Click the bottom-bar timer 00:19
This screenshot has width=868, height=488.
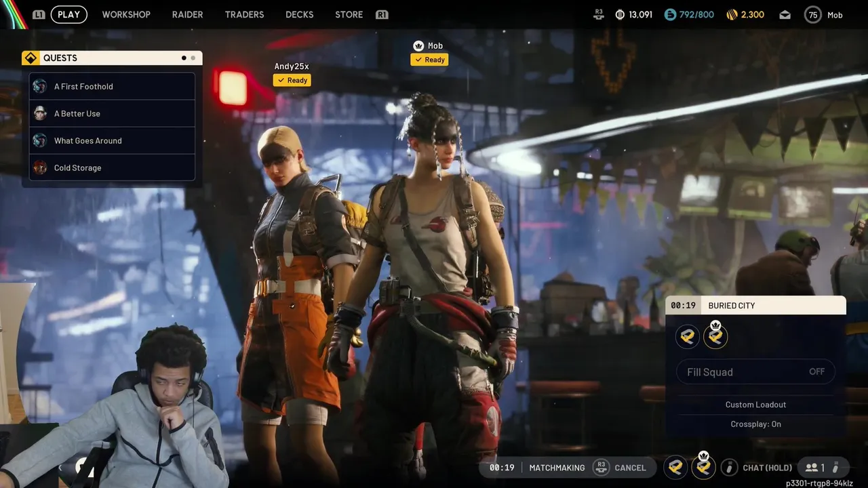pos(502,468)
